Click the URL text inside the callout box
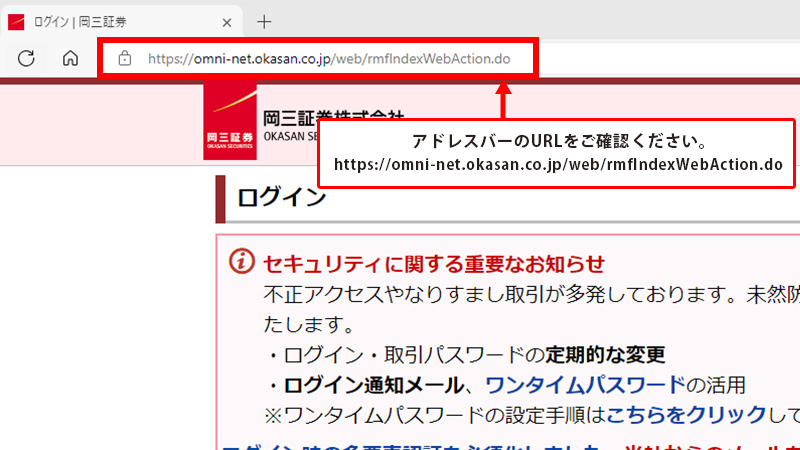The height and width of the screenshot is (450, 800). click(557, 163)
